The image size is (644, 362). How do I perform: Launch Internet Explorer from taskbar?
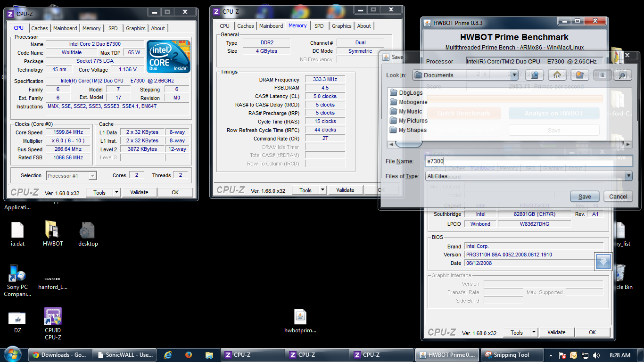[x=168, y=355]
